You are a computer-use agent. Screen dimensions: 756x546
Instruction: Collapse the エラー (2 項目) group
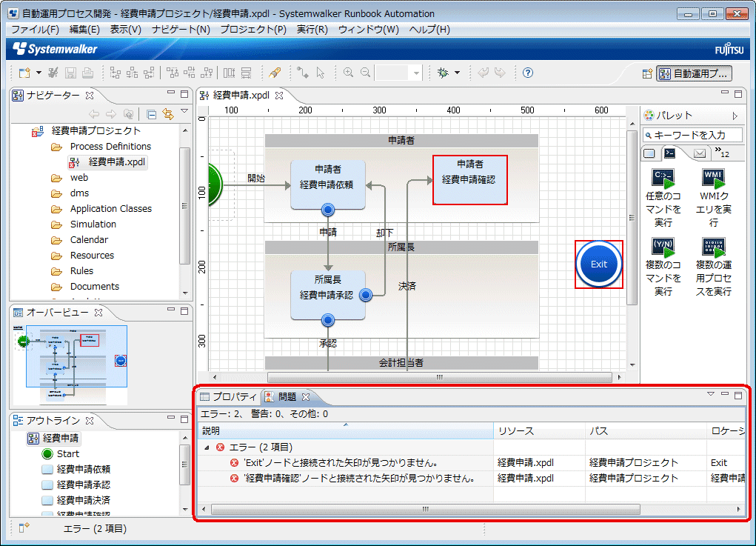(207, 447)
